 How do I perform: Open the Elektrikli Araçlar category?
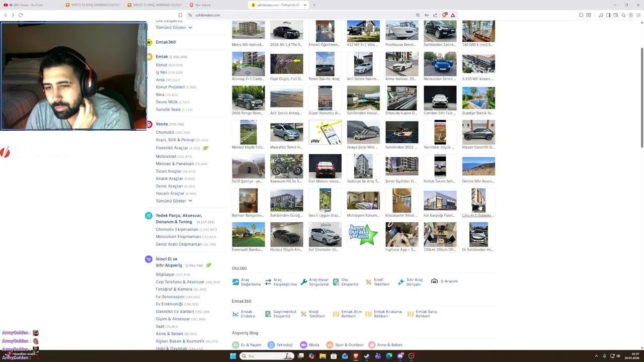pyautogui.click(x=172, y=148)
